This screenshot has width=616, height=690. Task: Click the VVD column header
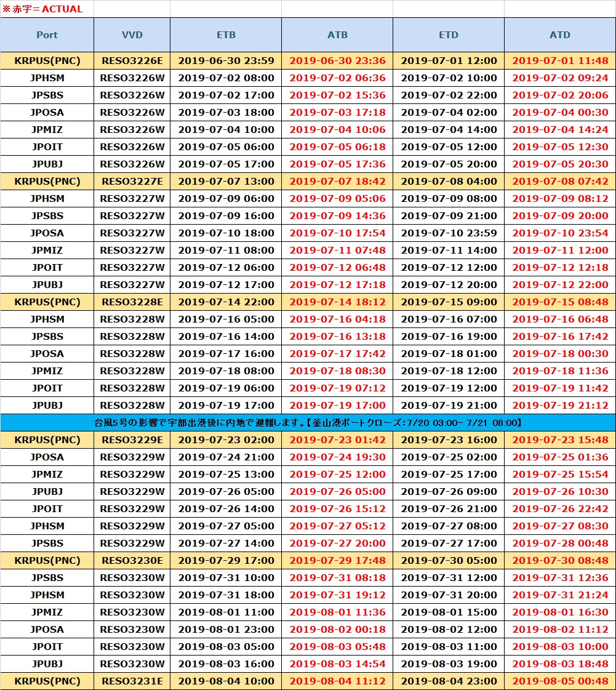pyautogui.click(x=132, y=34)
